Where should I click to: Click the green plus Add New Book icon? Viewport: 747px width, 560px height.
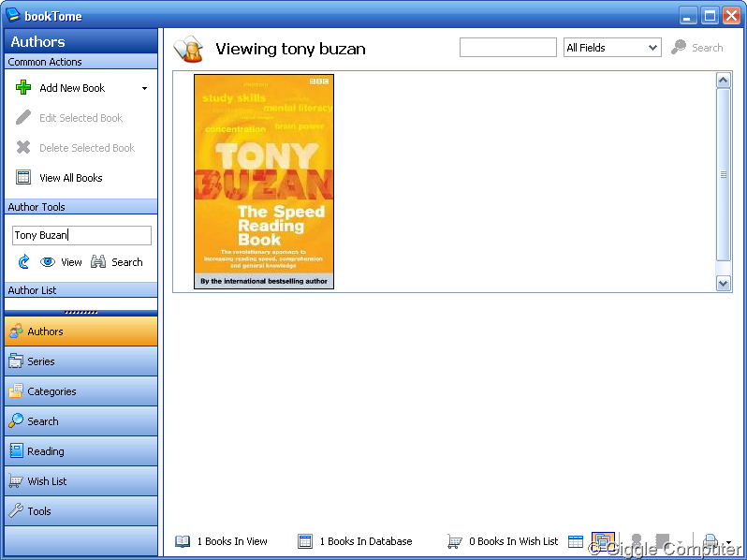(x=23, y=88)
